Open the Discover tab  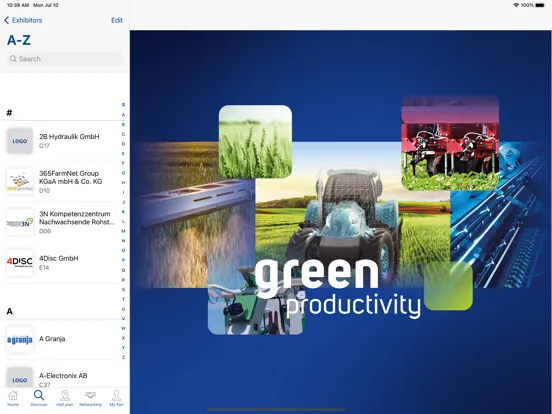[x=39, y=399]
